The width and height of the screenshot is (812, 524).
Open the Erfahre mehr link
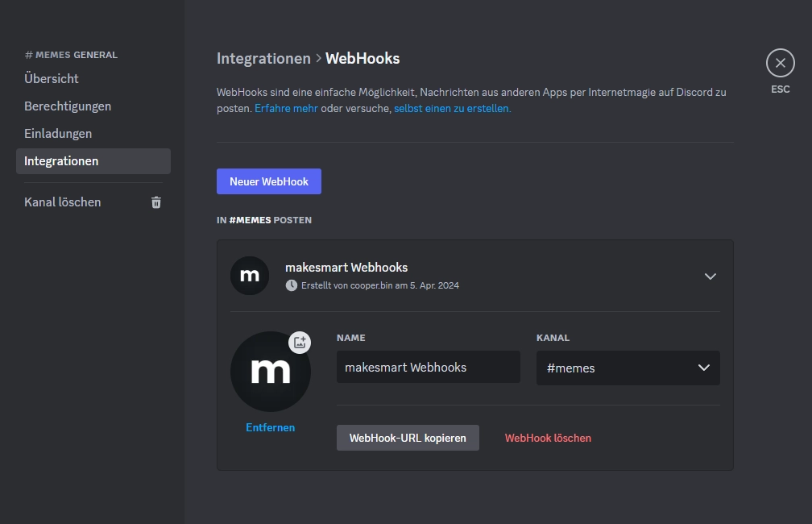coord(286,108)
